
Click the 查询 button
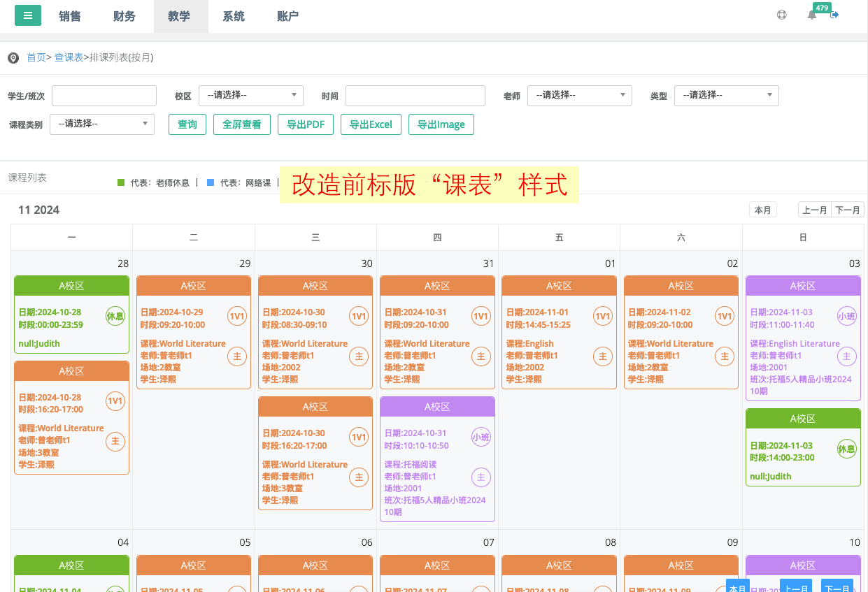187,124
